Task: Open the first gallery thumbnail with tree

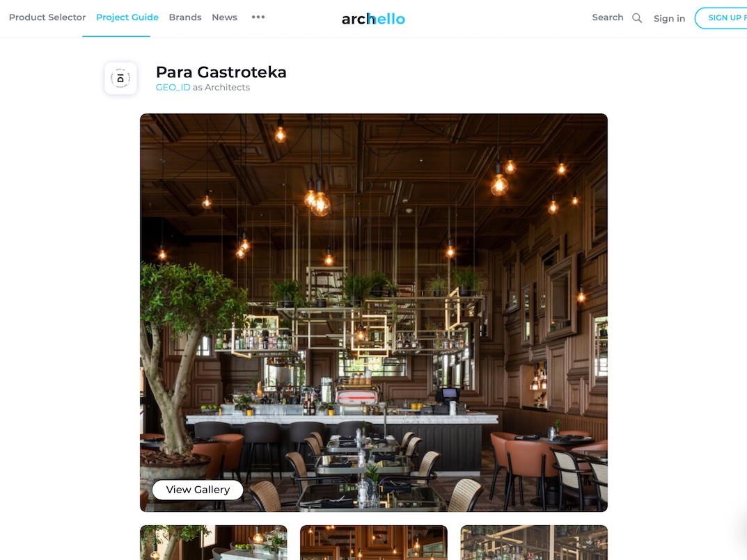Action: (x=214, y=543)
